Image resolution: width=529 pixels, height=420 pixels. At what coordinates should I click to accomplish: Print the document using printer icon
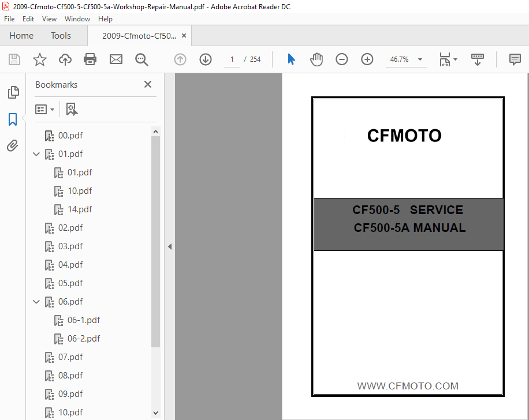pos(90,59)
